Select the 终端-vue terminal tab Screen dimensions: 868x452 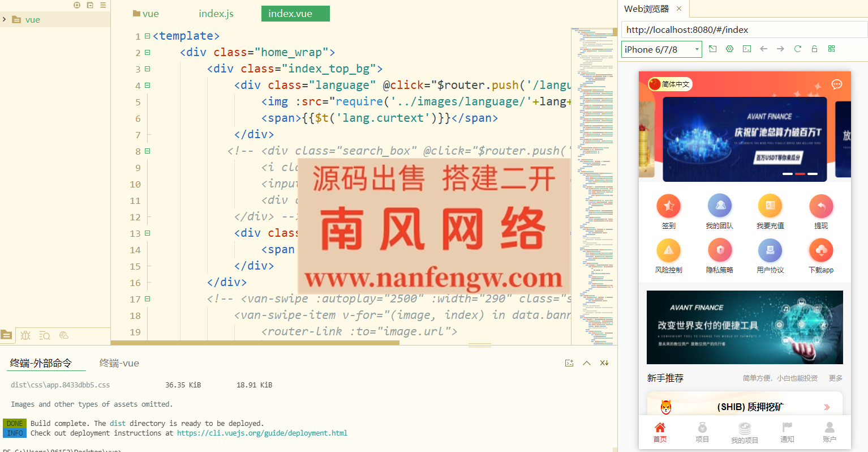pos(118,363)
